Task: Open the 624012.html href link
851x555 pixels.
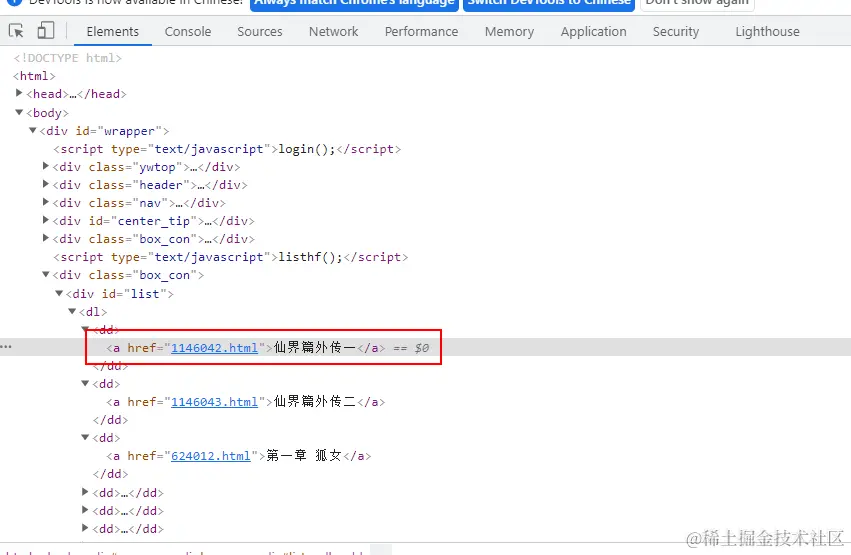Action: pyautogui.click(x=211, y=456)
